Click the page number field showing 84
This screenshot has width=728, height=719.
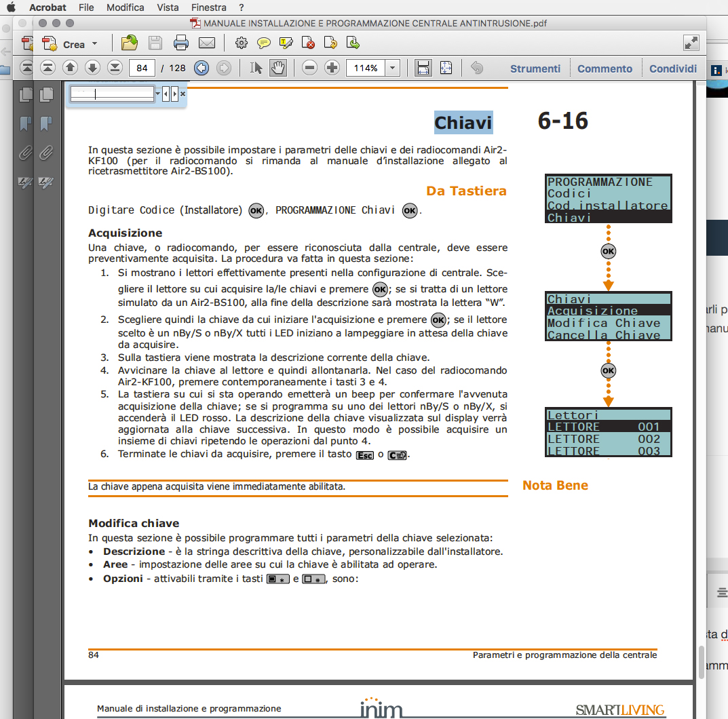coord(142,69)
